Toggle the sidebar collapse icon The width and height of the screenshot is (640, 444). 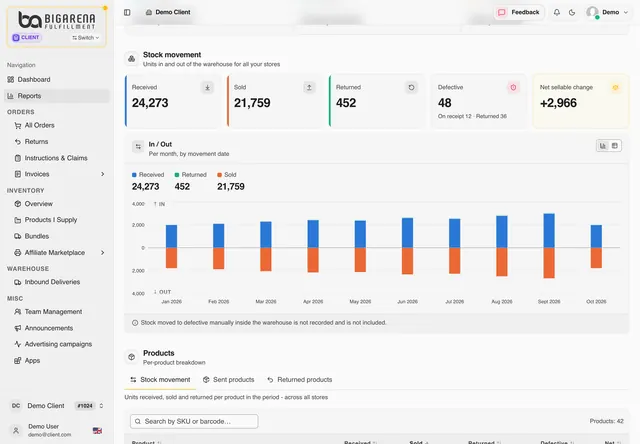pyautogui.click(x=127, y=12)
